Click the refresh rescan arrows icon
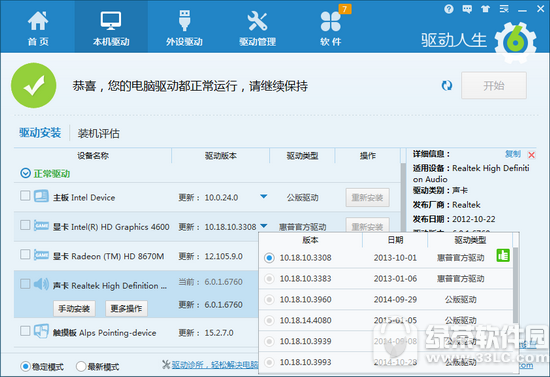Image resolution: width=550 pixels, height=377 pixels. 447,86
